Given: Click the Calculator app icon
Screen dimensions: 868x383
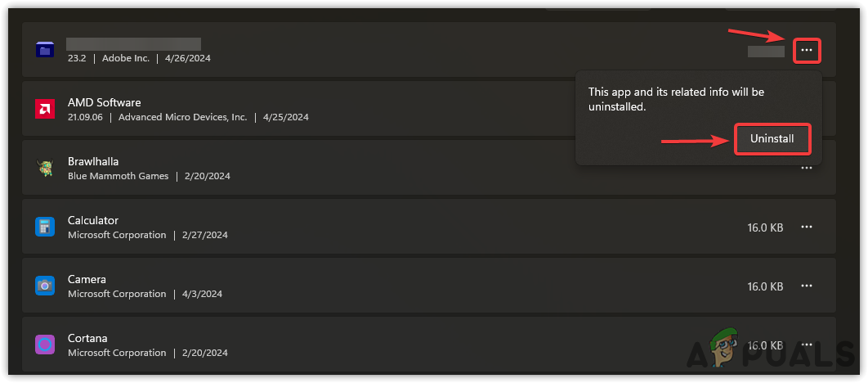Looking at the screenshot, I should point(45,228).
